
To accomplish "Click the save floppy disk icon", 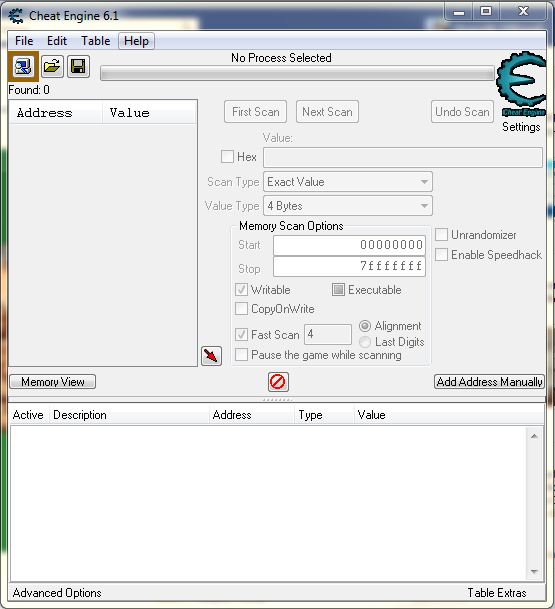I will click(78, 66).
